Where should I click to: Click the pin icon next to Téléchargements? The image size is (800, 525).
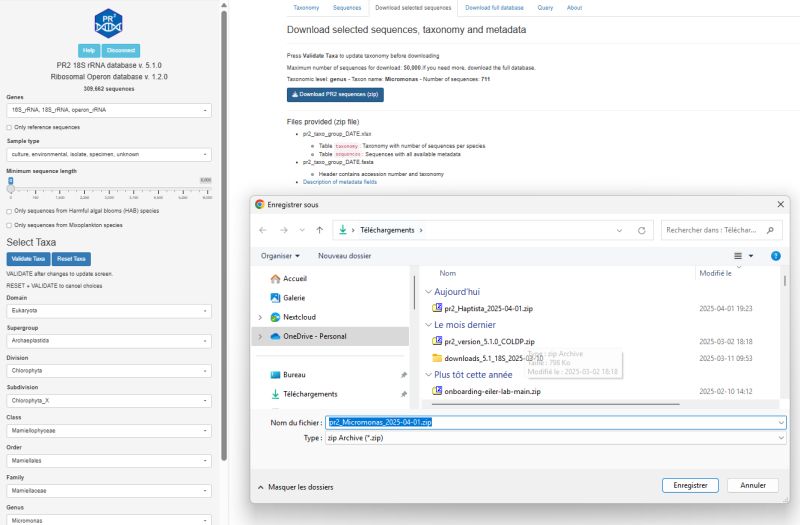[x=404, y=394]
